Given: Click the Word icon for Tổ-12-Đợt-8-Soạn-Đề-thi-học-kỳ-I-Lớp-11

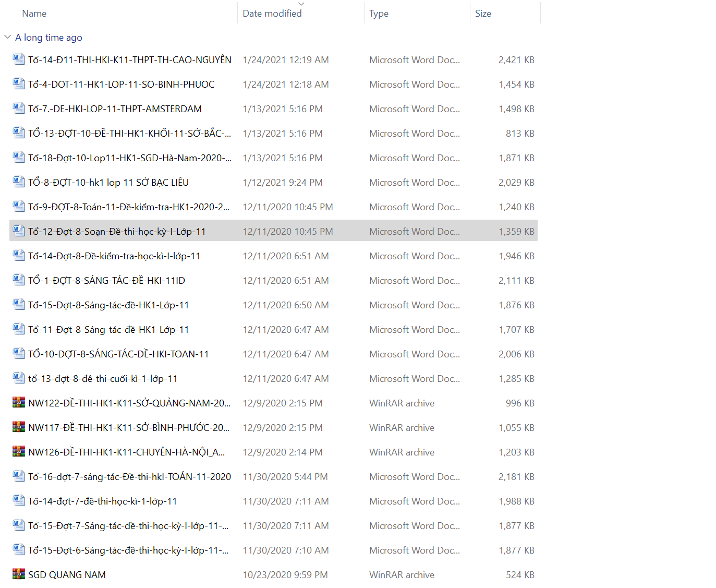Looking at the screenshot, I should (19, 231).
